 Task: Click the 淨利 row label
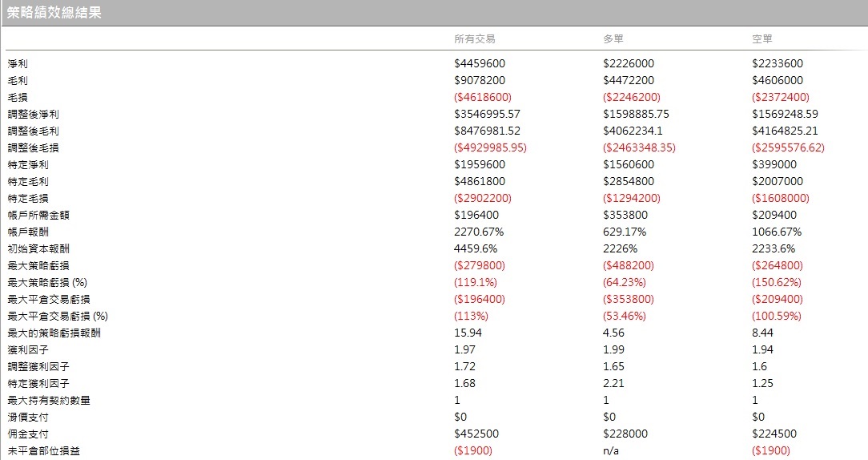[18, 64]
